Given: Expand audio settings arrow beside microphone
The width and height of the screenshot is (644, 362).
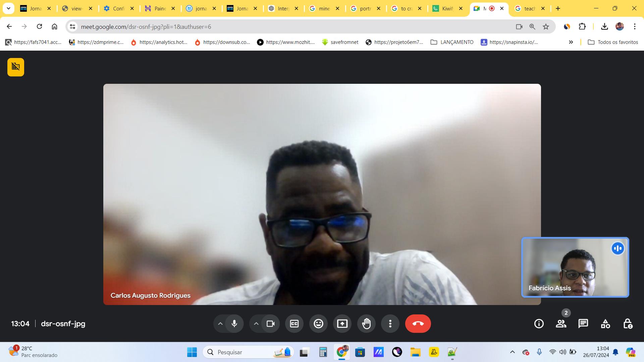Looking at the screenshot, I should tap(220, 323).
